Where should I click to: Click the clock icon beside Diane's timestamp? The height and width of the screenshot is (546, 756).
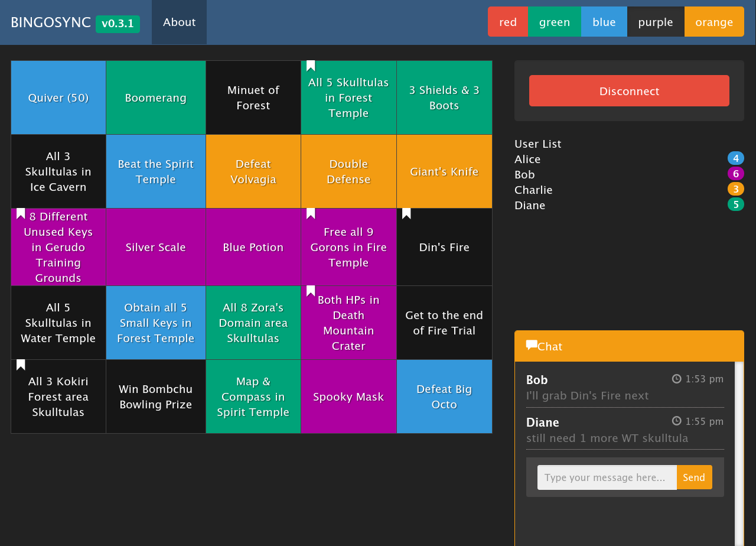pos(676,421)
